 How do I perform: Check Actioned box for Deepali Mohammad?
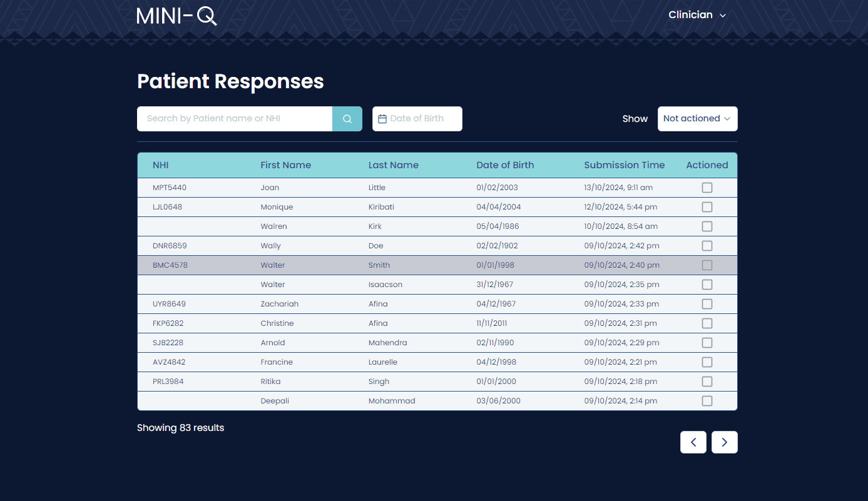tap(707, 401)
